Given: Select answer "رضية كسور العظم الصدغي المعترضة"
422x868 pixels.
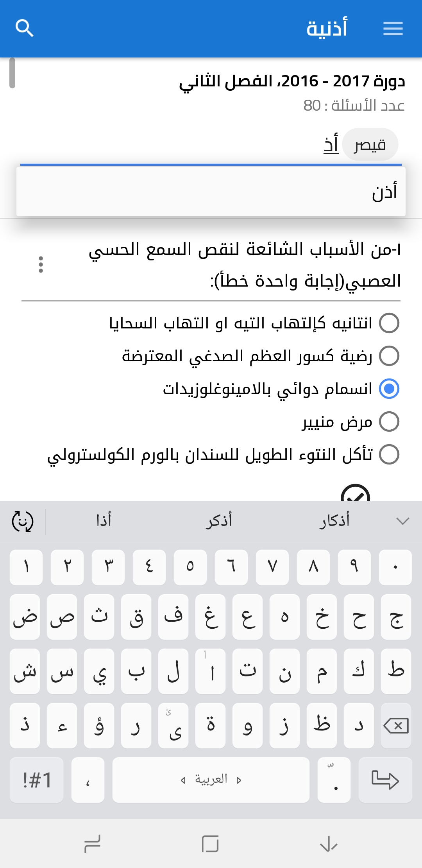Looking at the screenshot, I should coord(389,356).
